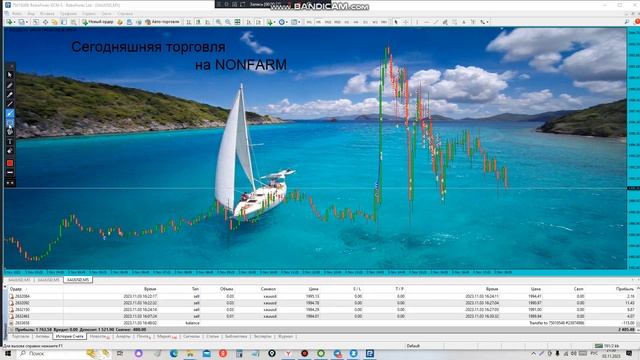This screenshot has width=640, height=360.
Task: Switch to the Активы terminal tab
Action: (x=42, y=337)
